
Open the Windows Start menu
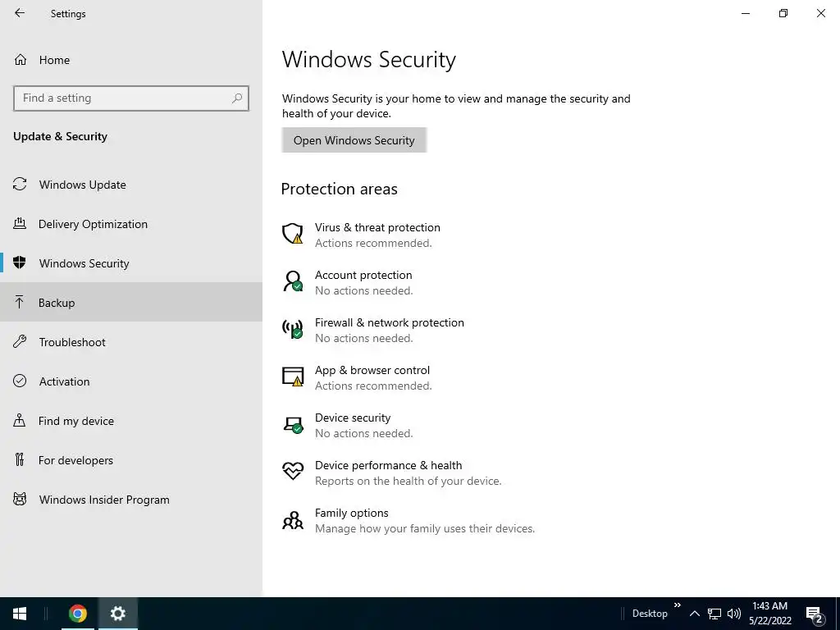[x=20, y=614]
